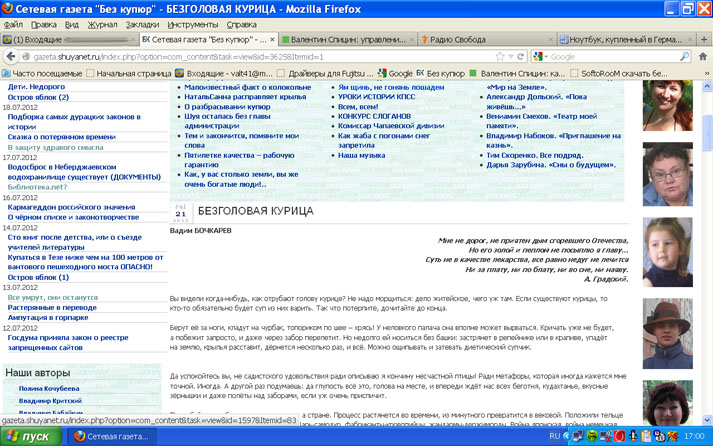Open the Google bookmark in bookmarks toolbar
The height and width of the screenshot is (446, 713).
click(395, 73)
